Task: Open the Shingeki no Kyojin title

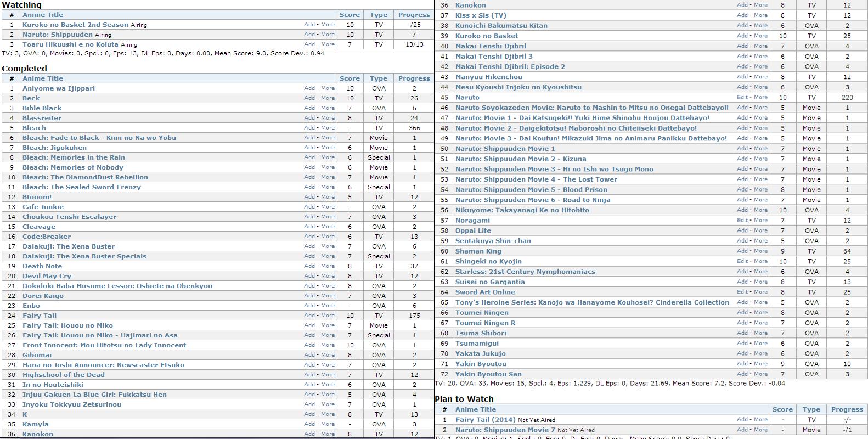Action: pos(488,262)
